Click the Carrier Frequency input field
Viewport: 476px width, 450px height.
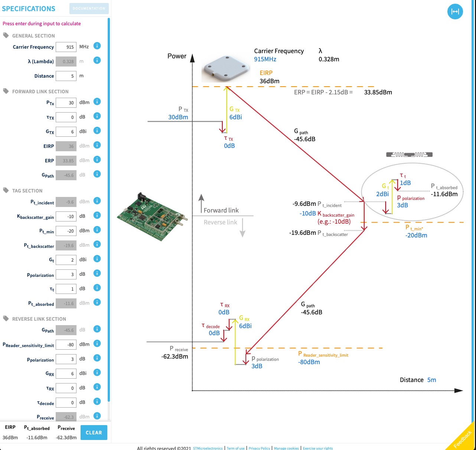[66, 47]
